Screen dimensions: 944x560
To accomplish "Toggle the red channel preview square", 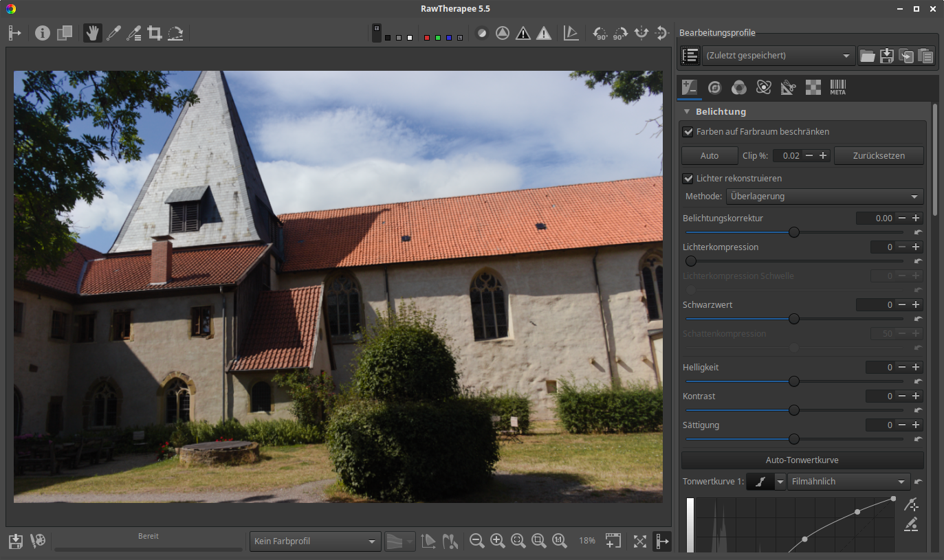I will click(427, 37).
